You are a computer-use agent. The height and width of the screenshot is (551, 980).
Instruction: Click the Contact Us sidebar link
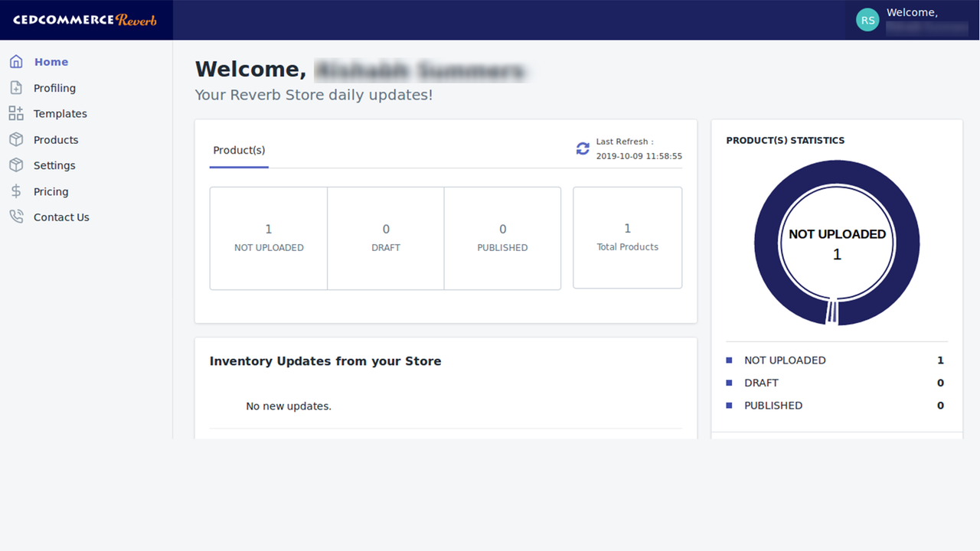pos(60,217)
